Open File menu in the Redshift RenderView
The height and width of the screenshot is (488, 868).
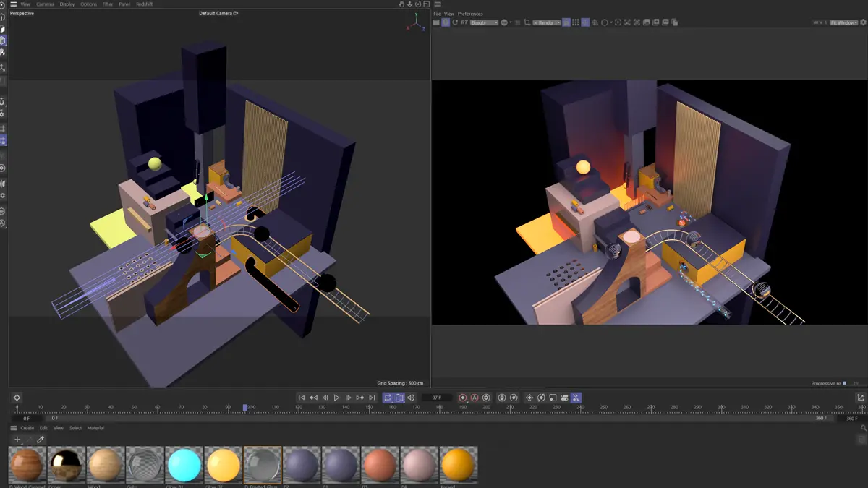tap(437, 14)
